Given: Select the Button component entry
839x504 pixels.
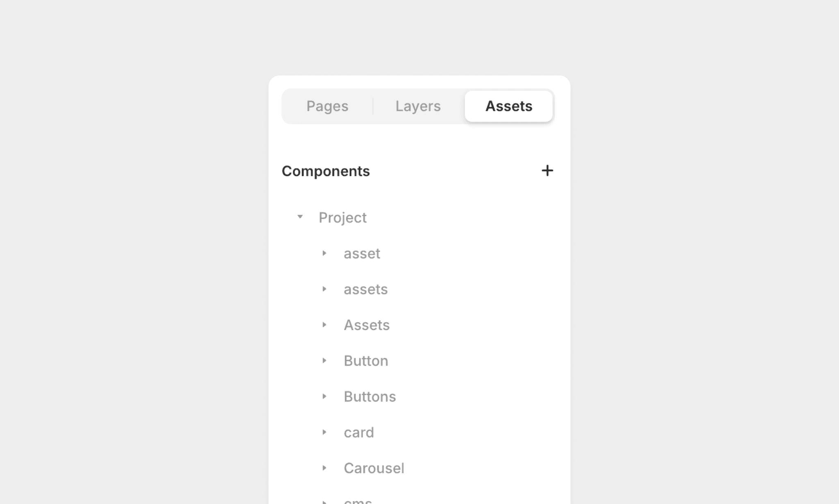Looking at the screenshot, I should point(366,360).
